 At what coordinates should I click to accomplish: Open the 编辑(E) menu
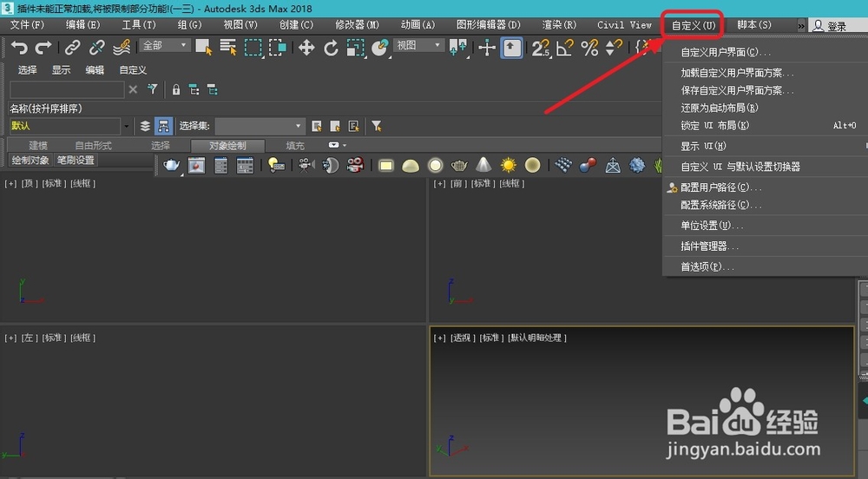(83, 25)
